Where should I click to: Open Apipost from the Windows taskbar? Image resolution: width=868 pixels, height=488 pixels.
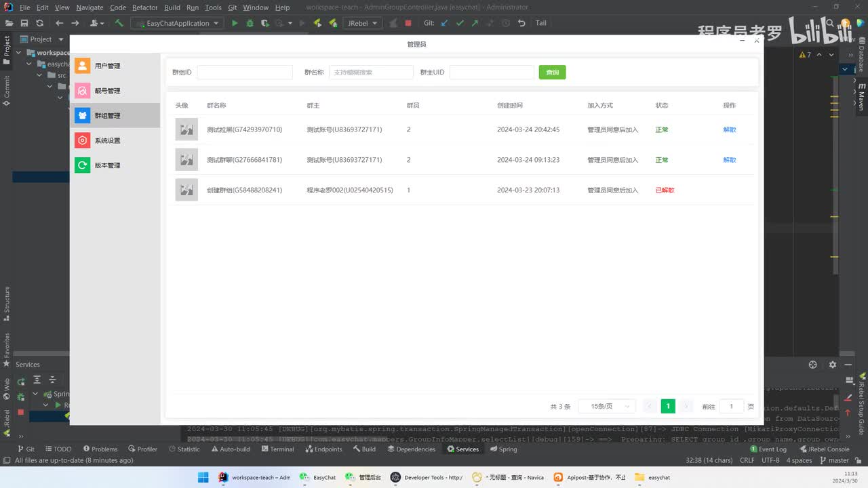(x=590, y=477)
